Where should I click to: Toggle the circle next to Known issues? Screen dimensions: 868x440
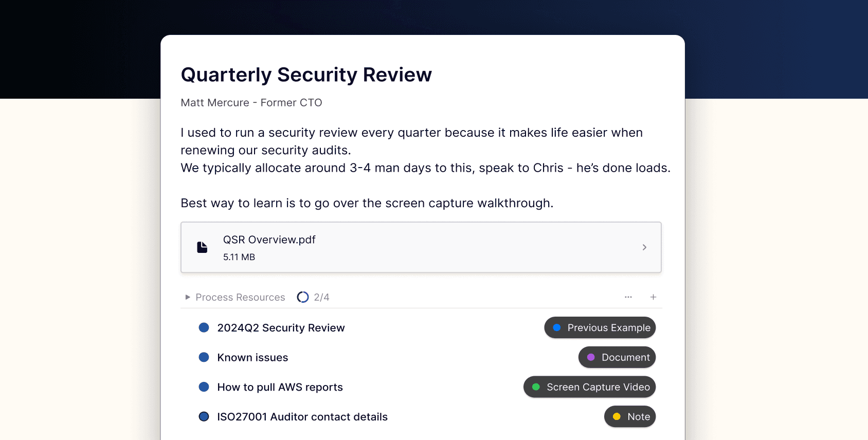coord(204,357)
